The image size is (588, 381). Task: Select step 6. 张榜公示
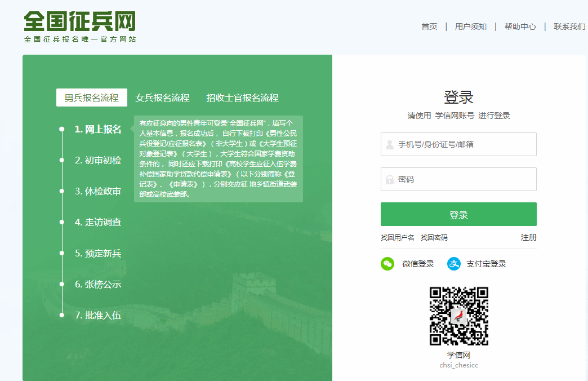point(98,284)
